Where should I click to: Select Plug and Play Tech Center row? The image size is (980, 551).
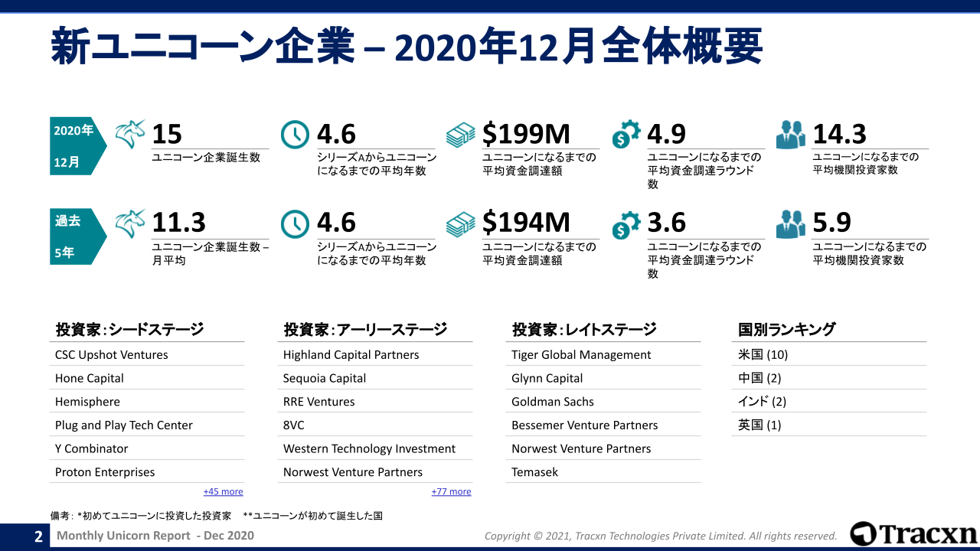pos(147,425)
